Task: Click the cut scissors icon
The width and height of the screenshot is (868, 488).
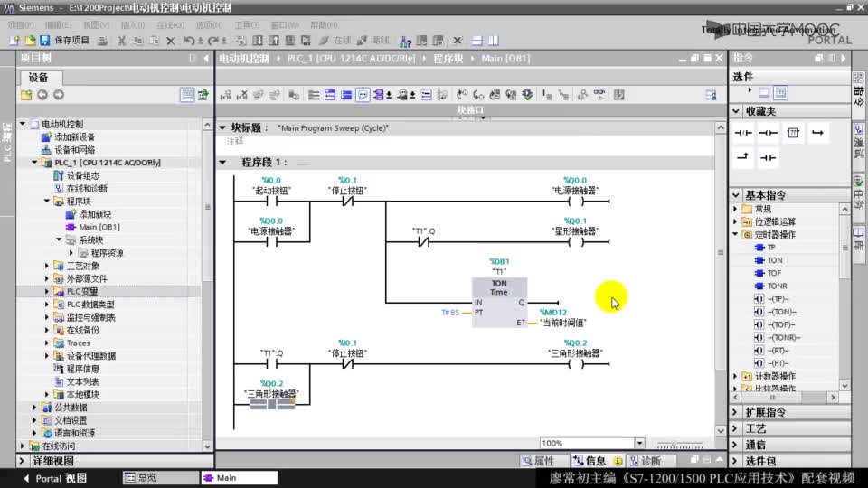Action: (121, 41)
